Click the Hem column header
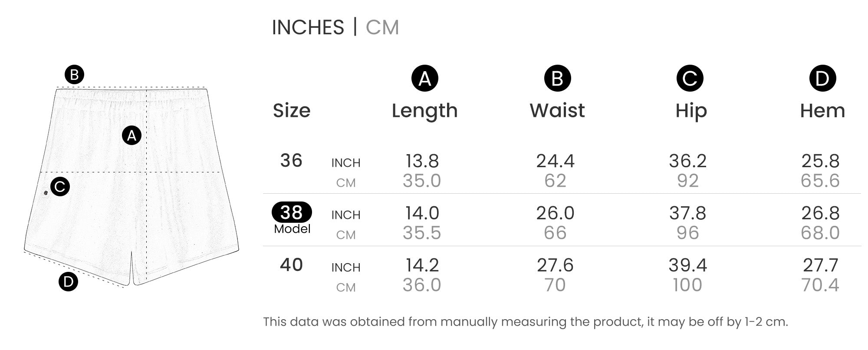The image size is (868, 350). [822, 111]
